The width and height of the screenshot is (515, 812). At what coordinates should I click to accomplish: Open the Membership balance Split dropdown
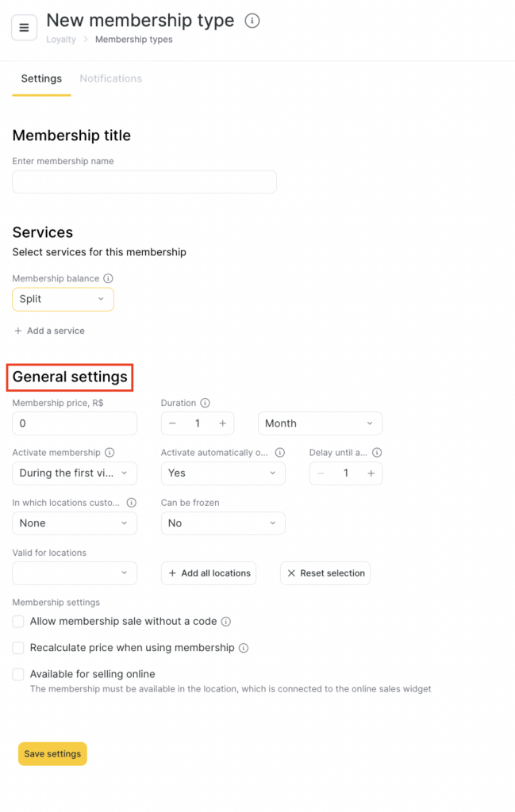tap(63, 299)
